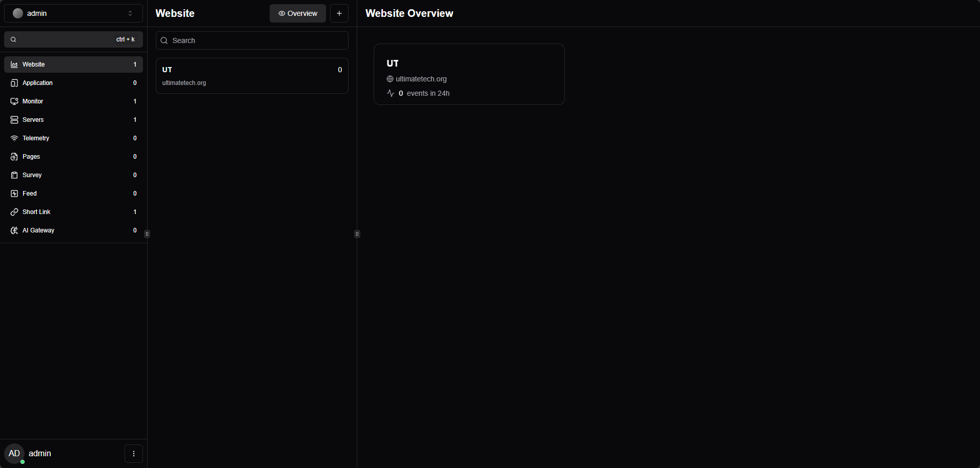Focus the website Search field
The image size is (980, 468).
click(252, 40)
